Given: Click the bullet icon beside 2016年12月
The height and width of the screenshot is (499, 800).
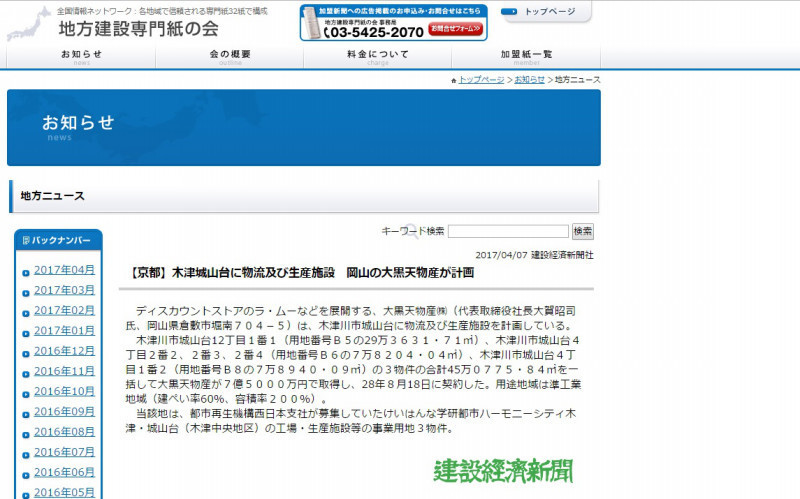Looking at the screenshot, I should [x=26, y=354].
